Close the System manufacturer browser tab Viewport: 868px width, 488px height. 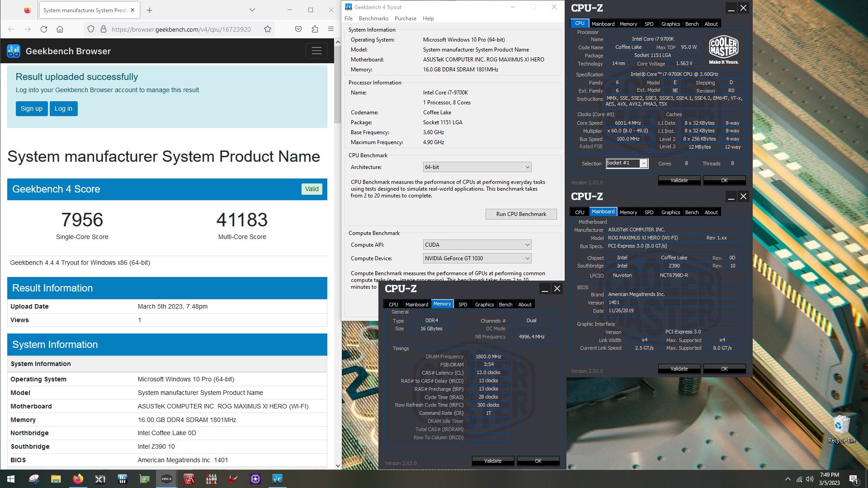[x=132, y=10]
